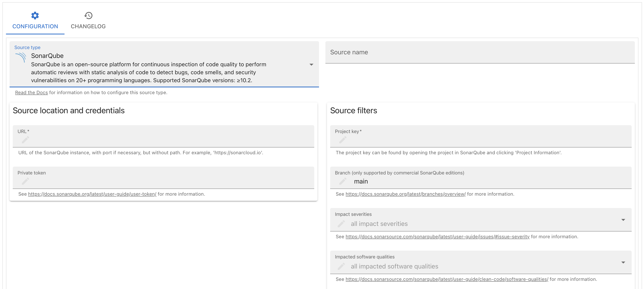Click the Changelog history clock icon
This screenshot has height=289, width=644.
(88, 16)
